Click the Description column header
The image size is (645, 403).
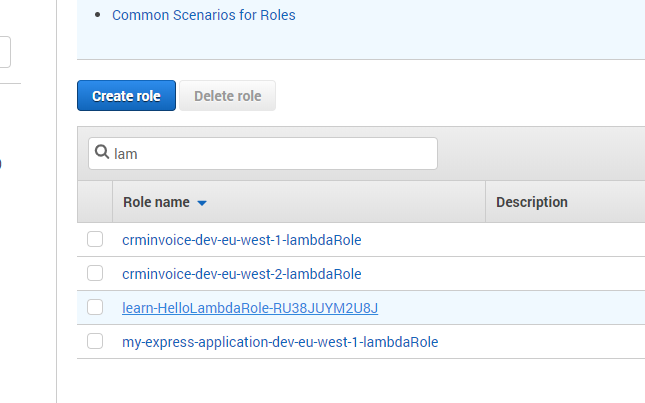tap(532, 202)
